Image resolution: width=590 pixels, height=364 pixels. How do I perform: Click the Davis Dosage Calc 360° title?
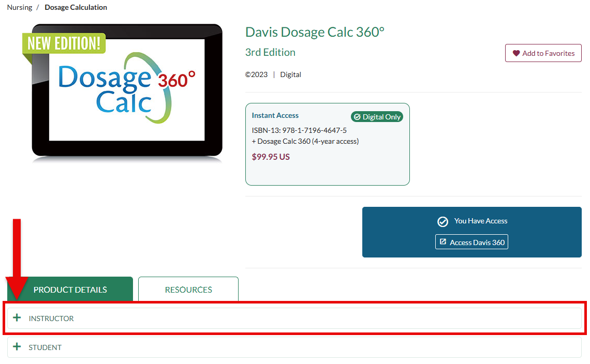[x=315, y=32]
